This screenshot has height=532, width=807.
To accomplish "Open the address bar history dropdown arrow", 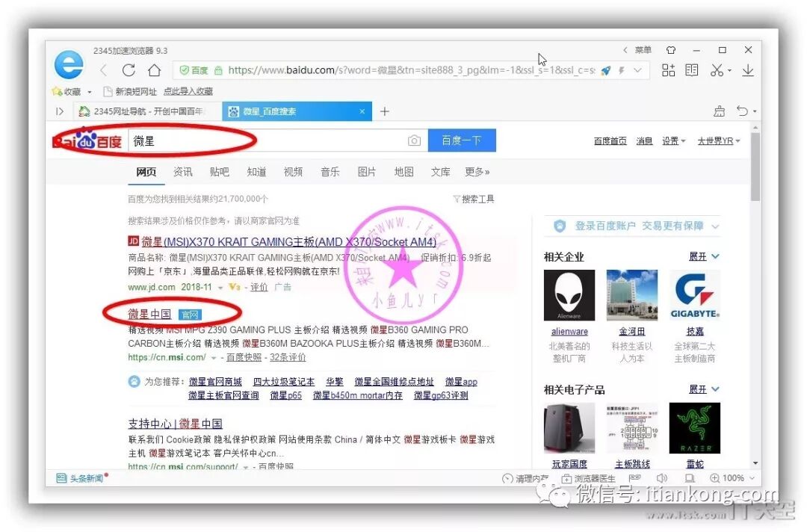I will pos(637,70).
